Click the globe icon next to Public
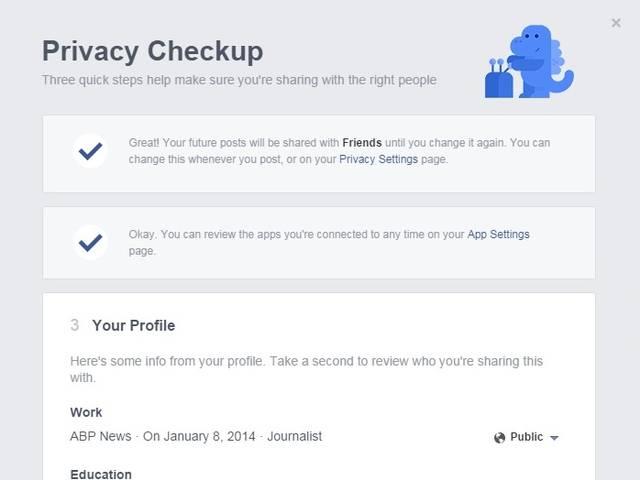This screenshot has height=480, width=640. coord(500,438)
